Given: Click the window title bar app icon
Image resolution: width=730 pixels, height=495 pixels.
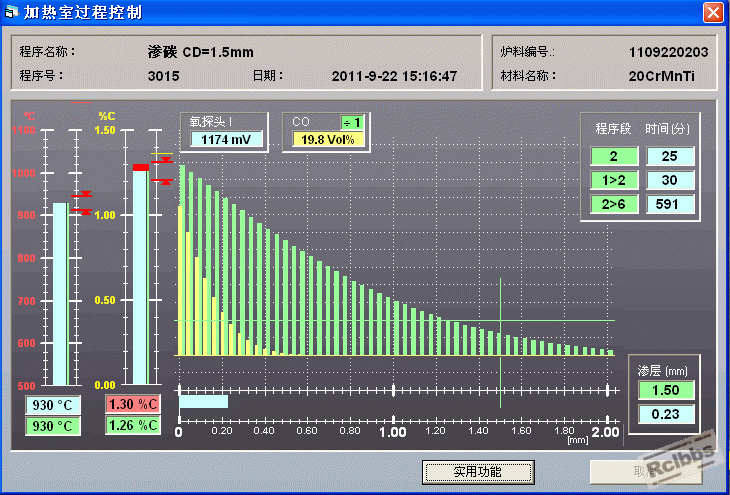Looking at the screenshot, I should point(11,13).
